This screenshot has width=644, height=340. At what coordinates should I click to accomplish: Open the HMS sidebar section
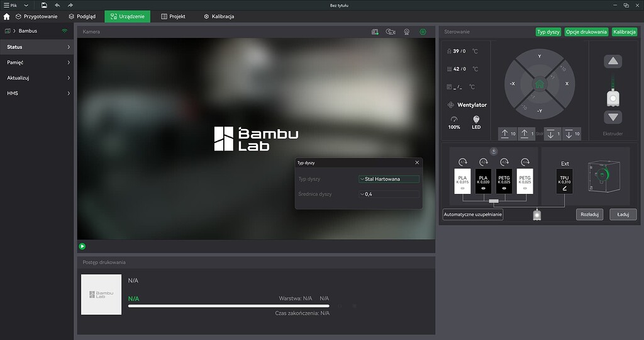(37, 93)
